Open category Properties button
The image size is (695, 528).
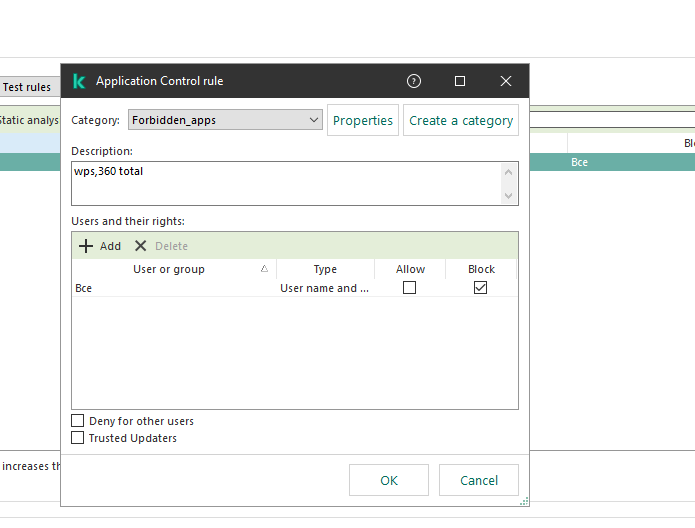tap(363, 120)
